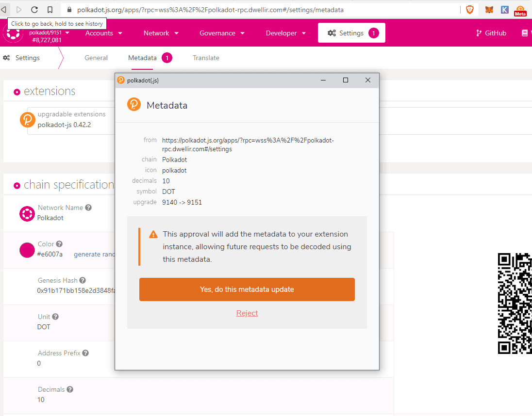The width and height of the screenshot is (532, 416).
Task: Open the Network dropdown menu
Action: (x=161, y=33)
